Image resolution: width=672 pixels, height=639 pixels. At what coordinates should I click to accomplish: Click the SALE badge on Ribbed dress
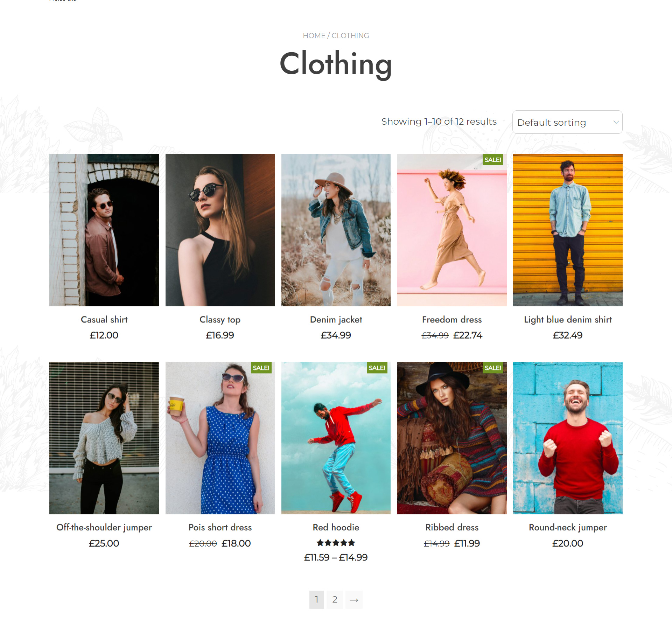[x=493, y=368]
